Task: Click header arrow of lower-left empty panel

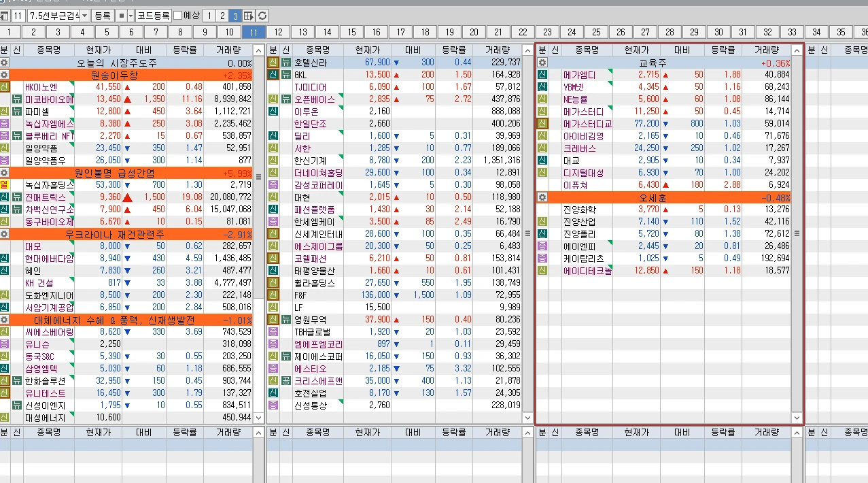Action: (258, 433)
